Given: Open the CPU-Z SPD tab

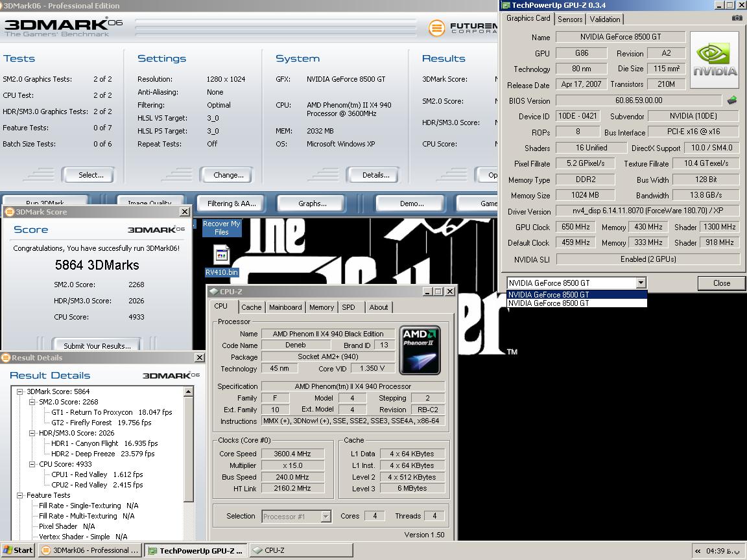Looking at the screenshot, I should (348, 307).
